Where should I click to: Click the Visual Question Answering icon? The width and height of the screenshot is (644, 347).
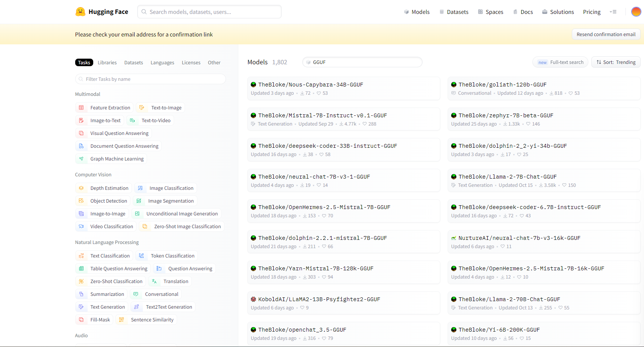pos(81,133)
